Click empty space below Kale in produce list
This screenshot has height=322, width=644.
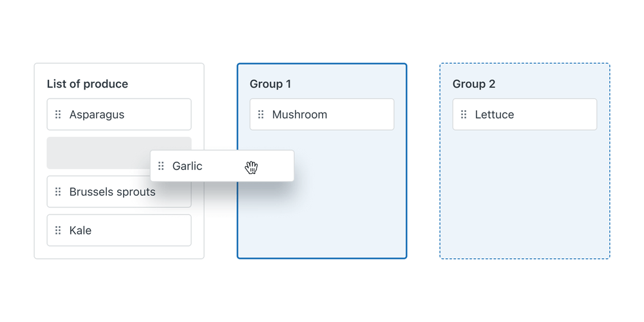coord(119,252)
